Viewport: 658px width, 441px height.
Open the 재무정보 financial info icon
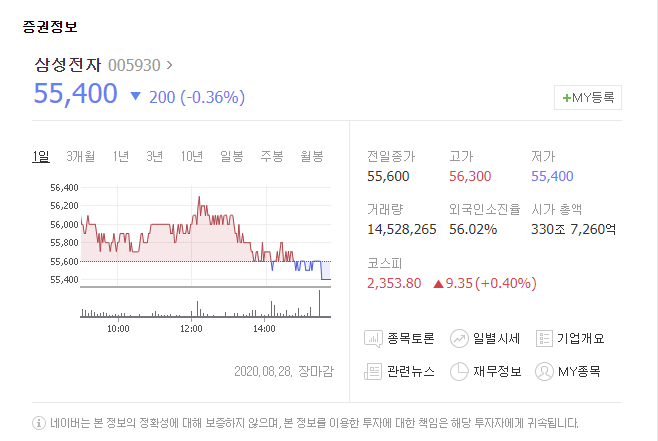[x=460, y=371]
